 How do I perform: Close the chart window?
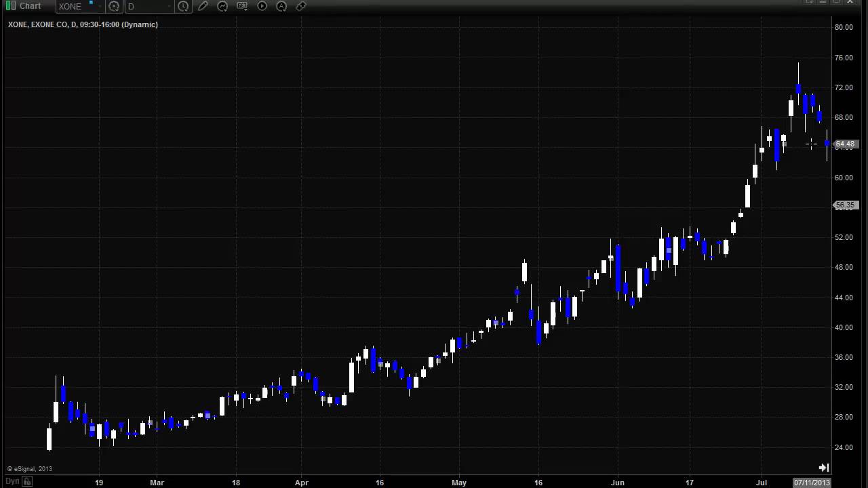pyautogui.click(x=850, y=2)
